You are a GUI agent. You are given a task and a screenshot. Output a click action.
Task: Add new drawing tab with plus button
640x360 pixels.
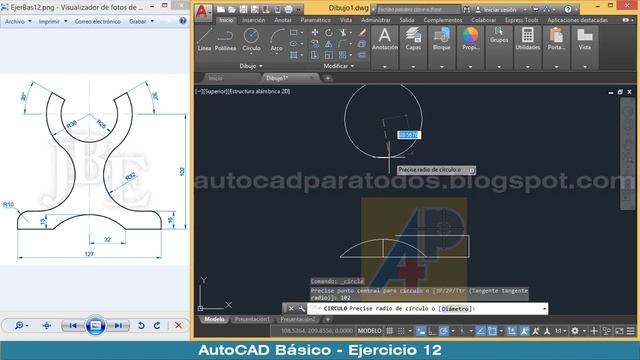(327, 78)
